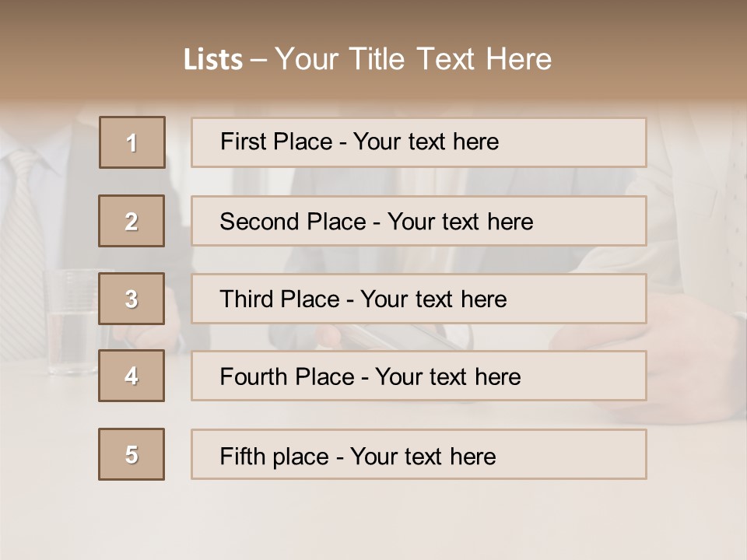Viewport: 747px width, 560px height.
Task: Select the number 4 square
Action: pyautogui.click(x=132, y=376)
